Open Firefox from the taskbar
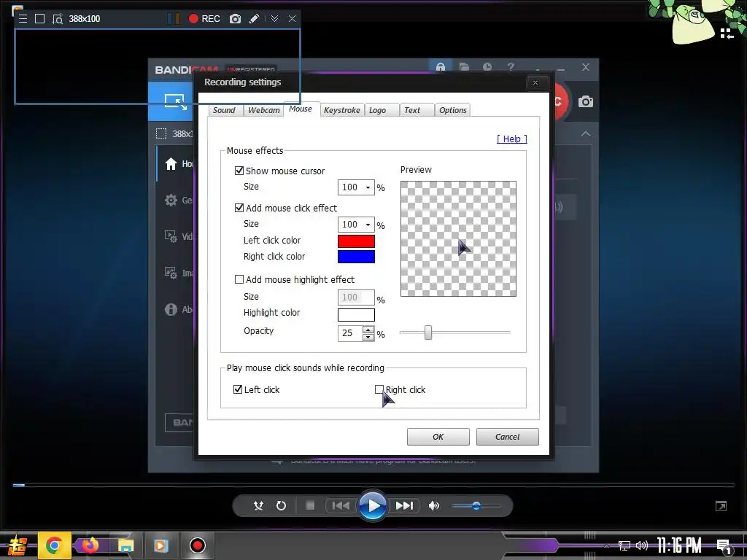This screenshot has width=747, height=560. point(90,545)
